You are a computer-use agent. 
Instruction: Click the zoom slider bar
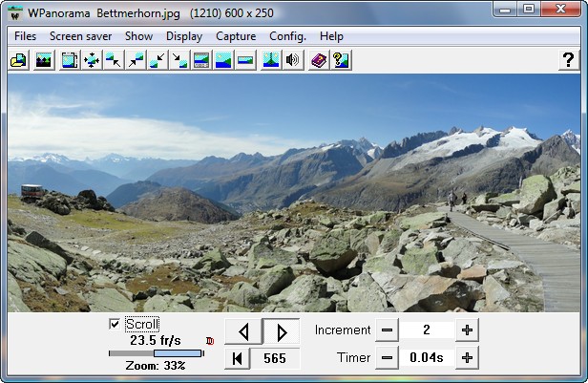point(156,353)
